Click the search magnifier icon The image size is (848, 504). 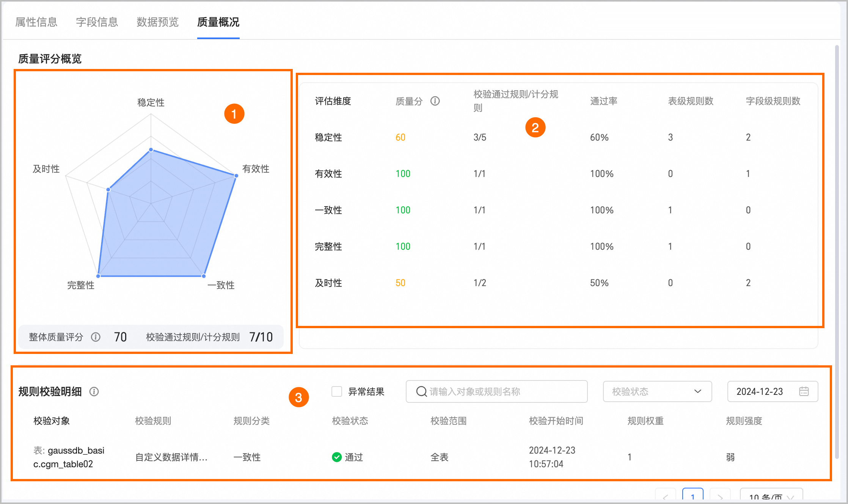click(421, 391)
